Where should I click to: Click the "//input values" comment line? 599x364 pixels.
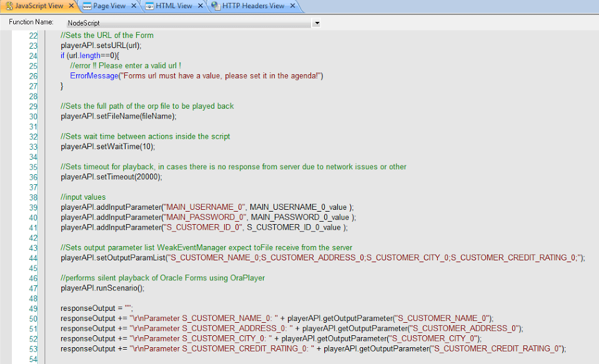click(x=83, y=197)
